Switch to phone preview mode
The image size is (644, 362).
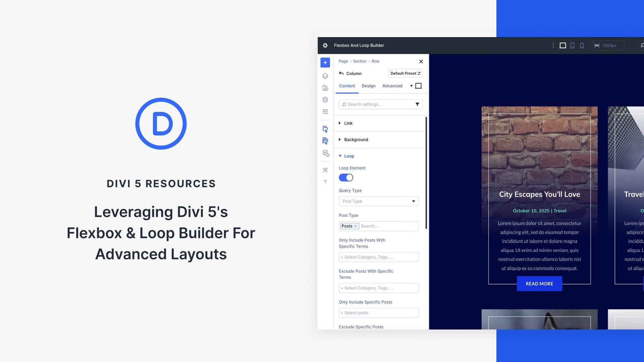[582, 45]
